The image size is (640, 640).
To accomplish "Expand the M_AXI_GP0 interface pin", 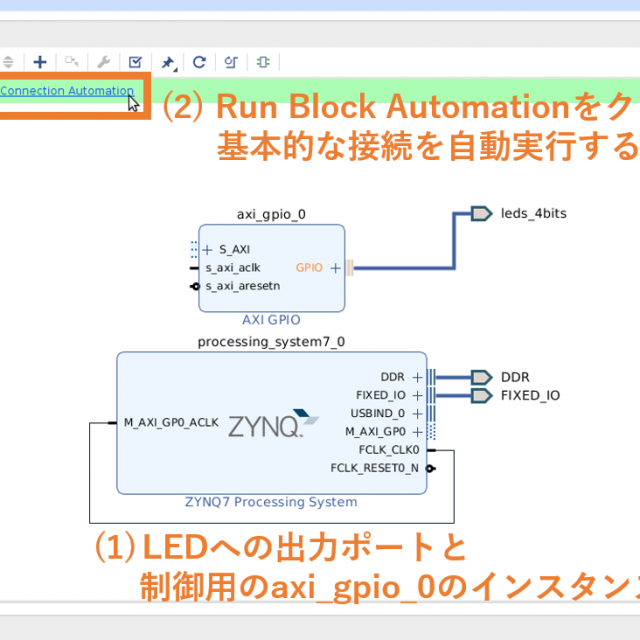I will (417, 432).
